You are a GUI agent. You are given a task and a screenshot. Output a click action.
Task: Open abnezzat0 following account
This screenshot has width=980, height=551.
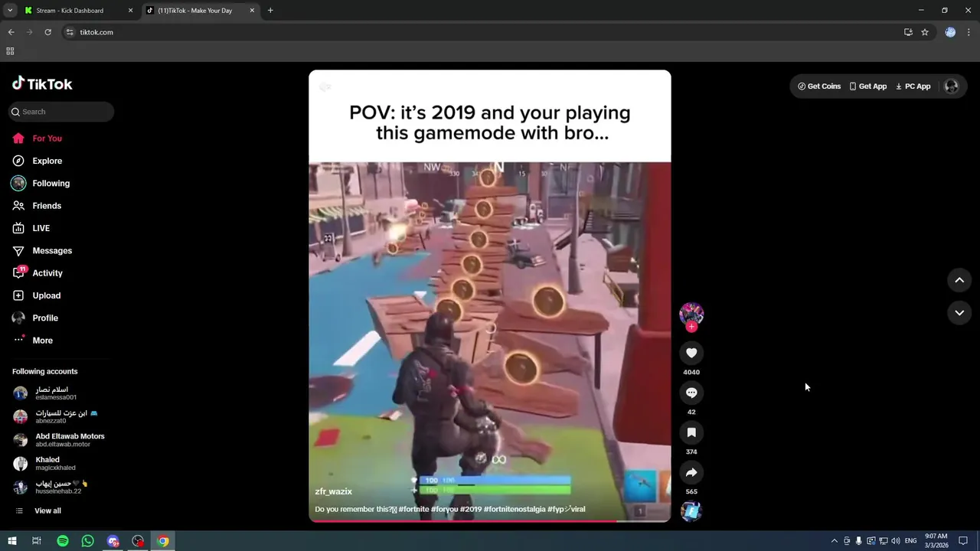coord(55,417)
